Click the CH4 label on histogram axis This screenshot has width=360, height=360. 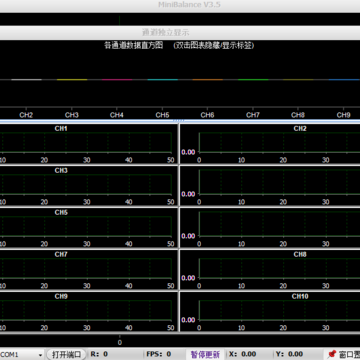click(x=117, y=115)
